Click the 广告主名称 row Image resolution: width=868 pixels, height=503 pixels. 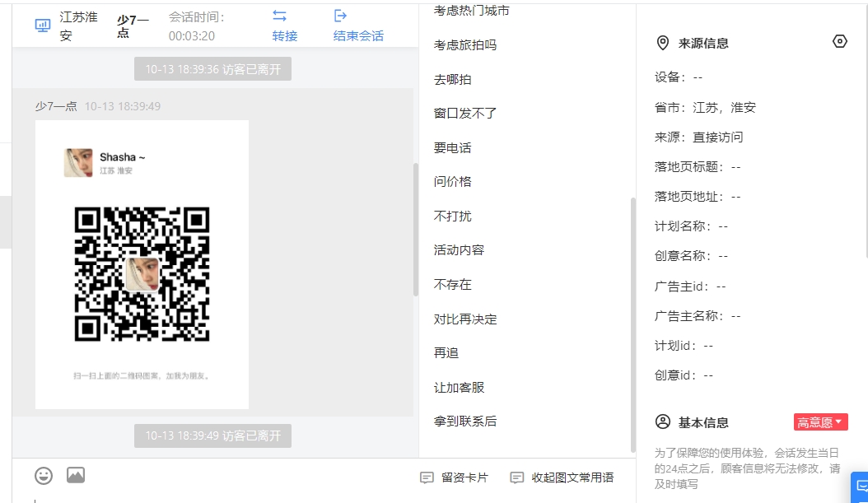tap(698, 316)
